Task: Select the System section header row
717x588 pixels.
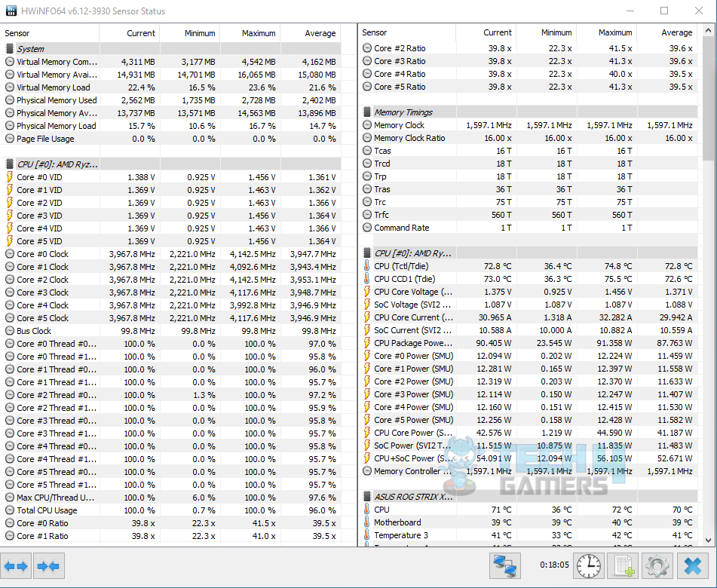Action: coord(170,49)
